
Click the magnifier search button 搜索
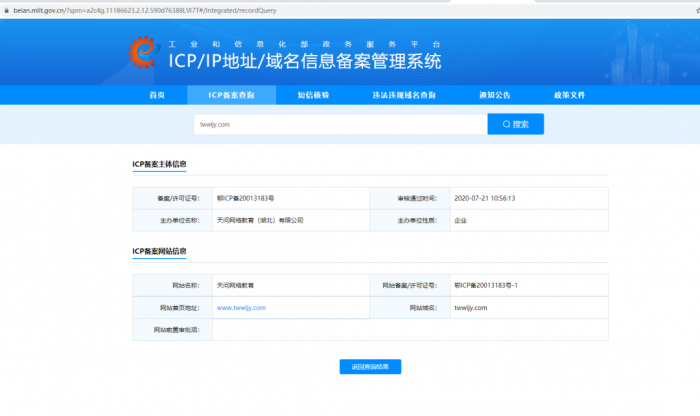tap(515, 124)
